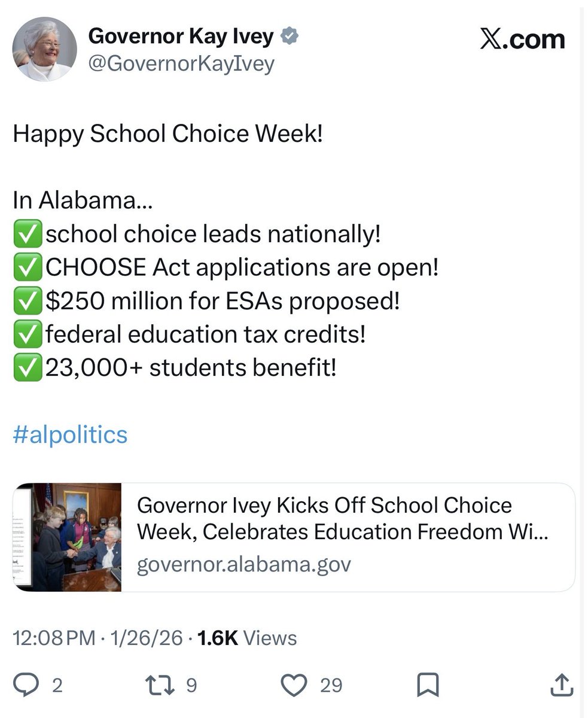This screenshot has height=718, width=588.
Task: Click the link preview photo thumbnail
Action: [68, 537]
